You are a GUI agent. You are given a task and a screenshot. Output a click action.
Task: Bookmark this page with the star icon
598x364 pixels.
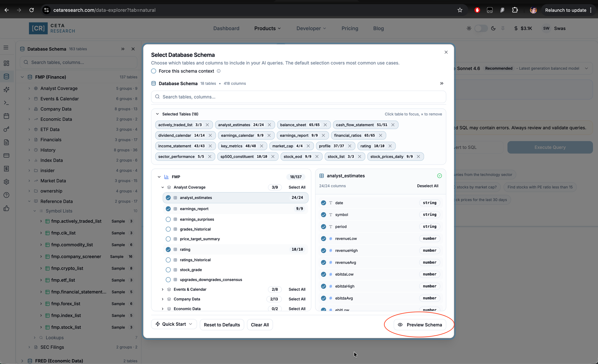460,10
